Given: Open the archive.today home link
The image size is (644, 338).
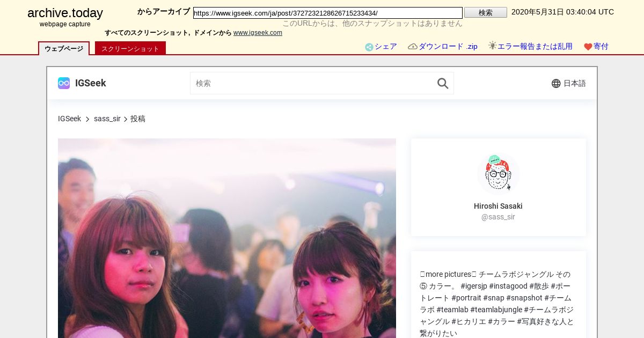Looking at the screenshot, I should pyautogui.click(x=65, y=13).
